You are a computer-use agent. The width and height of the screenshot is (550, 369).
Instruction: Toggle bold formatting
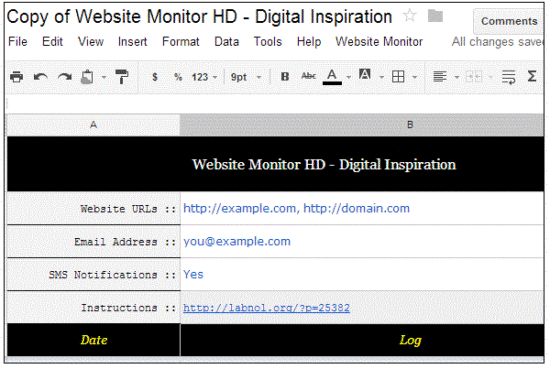(x=285, y=76)
